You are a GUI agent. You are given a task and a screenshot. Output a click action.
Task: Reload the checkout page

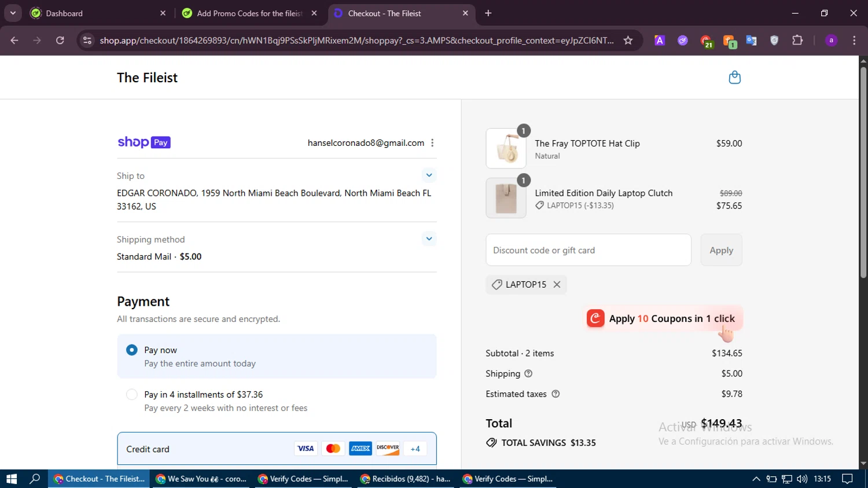pos(60,41)
